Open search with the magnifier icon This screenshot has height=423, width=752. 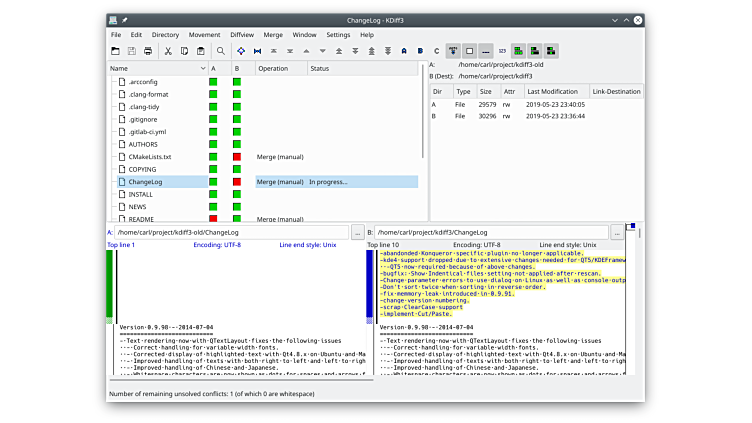(x=221, y=51)
